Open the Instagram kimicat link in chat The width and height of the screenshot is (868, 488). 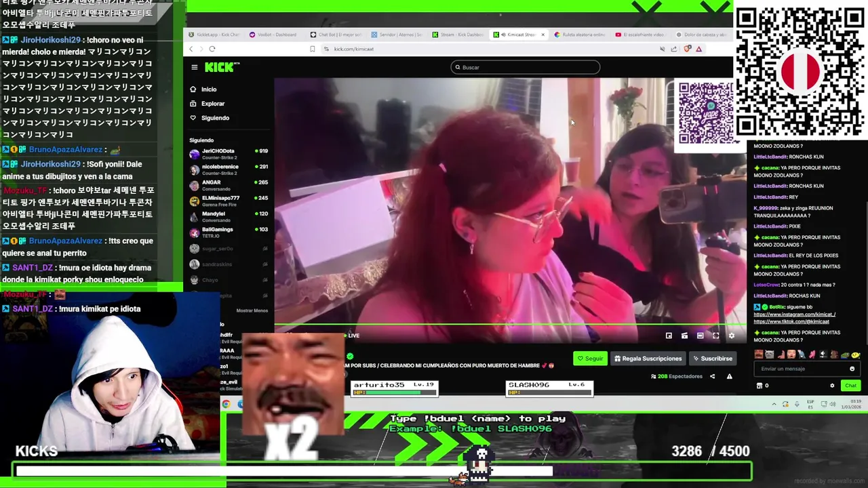point(794,314)
